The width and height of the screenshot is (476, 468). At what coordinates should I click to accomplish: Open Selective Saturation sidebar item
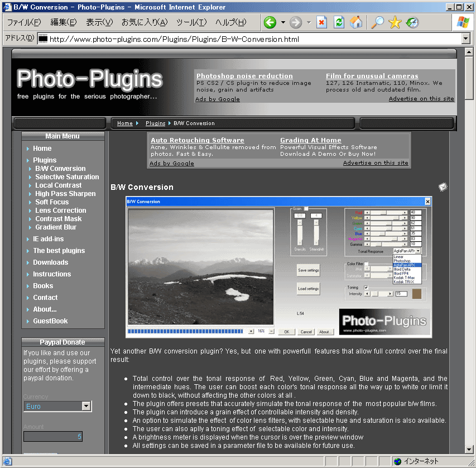[x=67, y=177]
